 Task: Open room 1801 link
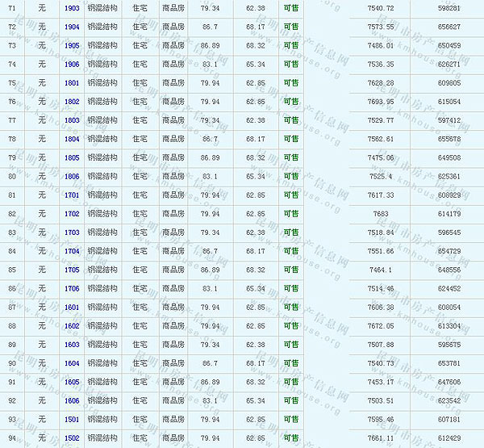pyautogui.click(x=72, y=82)
